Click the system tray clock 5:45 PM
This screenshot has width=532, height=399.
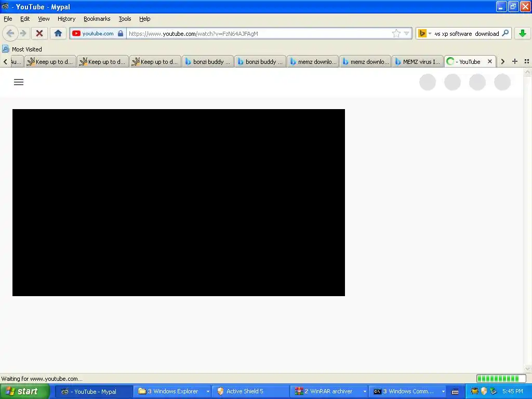(x=513, y=391)
